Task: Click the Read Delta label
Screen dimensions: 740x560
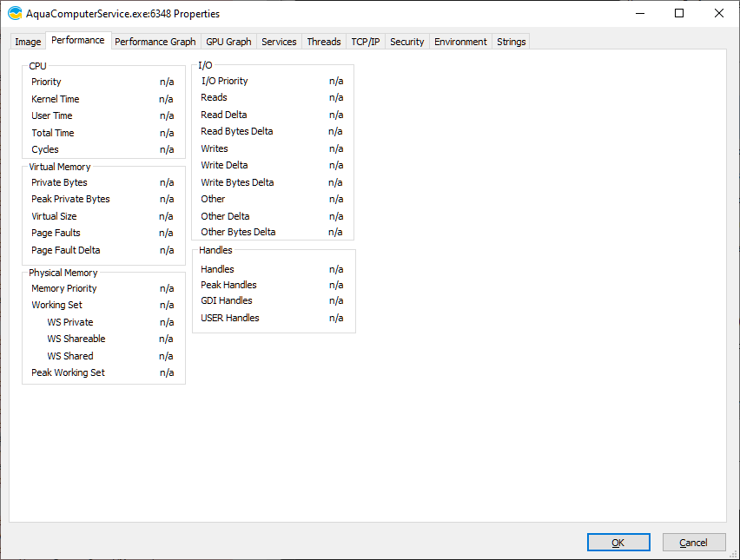Action: (224, 115)
